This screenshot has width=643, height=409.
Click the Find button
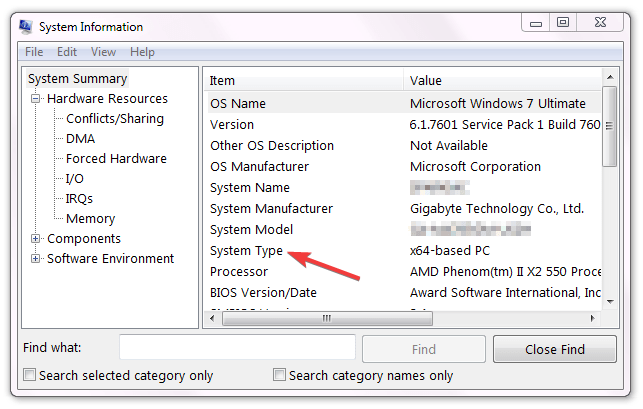[423, 349]
